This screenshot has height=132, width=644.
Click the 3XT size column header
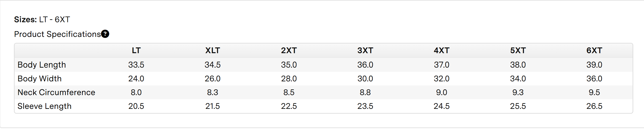click(x=365, y=51)
